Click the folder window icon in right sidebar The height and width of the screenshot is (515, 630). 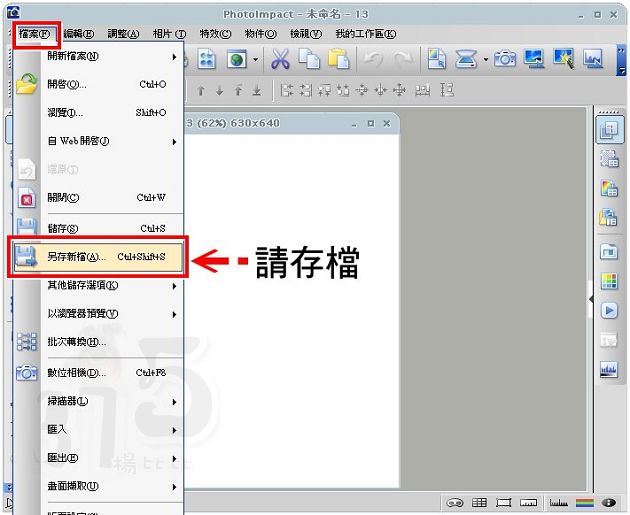click(x=609, y=252)
